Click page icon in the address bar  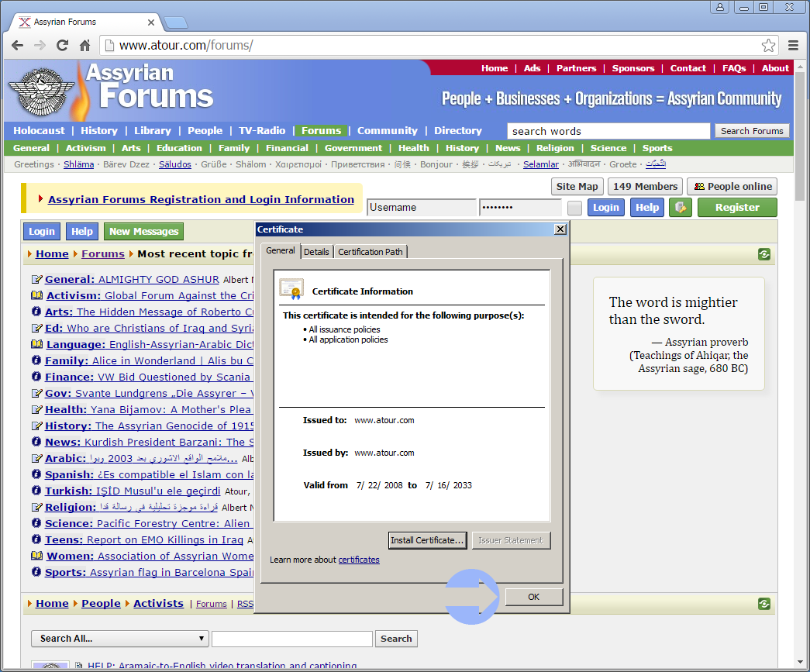point(109,46)
